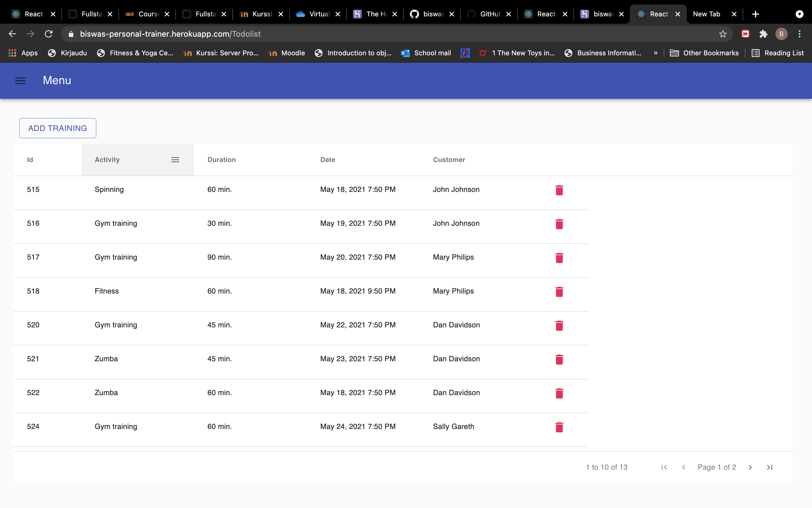Jump to the last table page
Viewport: 812px width, 508px height.
(770, 467)
